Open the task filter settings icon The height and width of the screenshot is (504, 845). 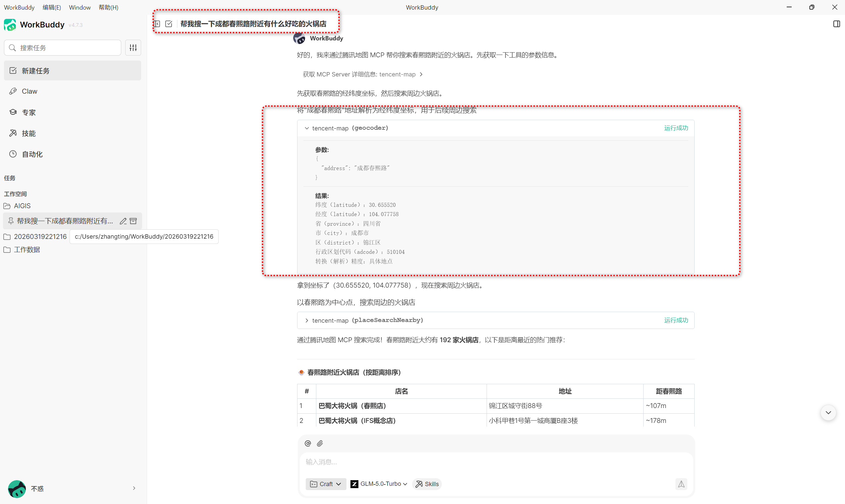(133, 48)
